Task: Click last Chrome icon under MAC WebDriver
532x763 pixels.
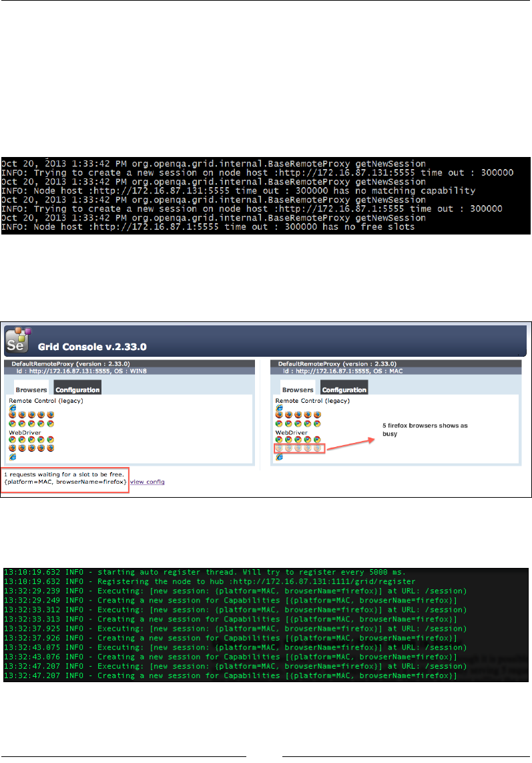Action: (317, 440)
